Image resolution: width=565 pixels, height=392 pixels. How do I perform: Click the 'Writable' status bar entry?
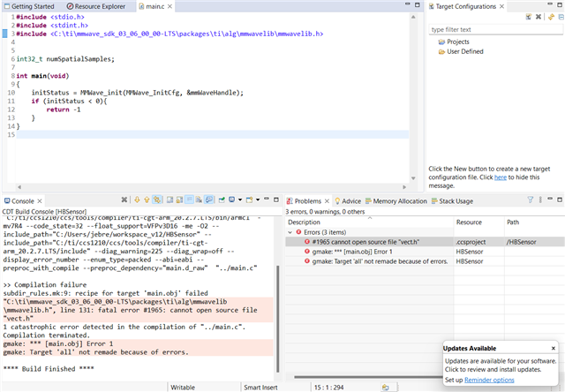[183, 388]
